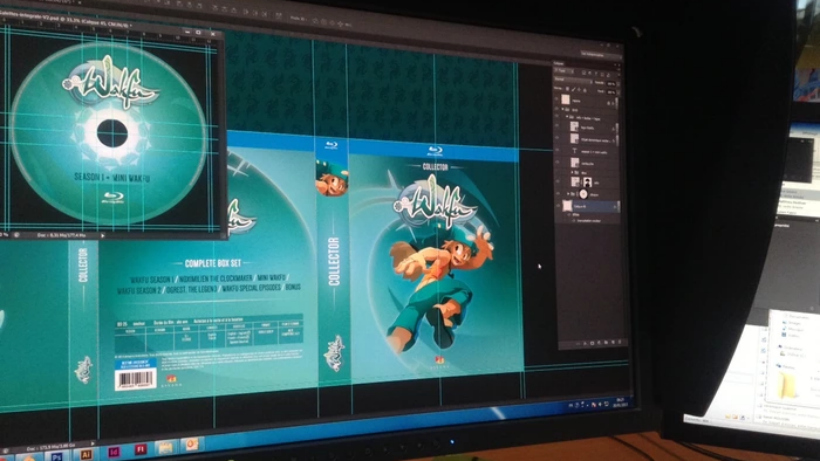Click the fx layer style icon at panel bottom
820x461 pixels.
tap(585, 343)
